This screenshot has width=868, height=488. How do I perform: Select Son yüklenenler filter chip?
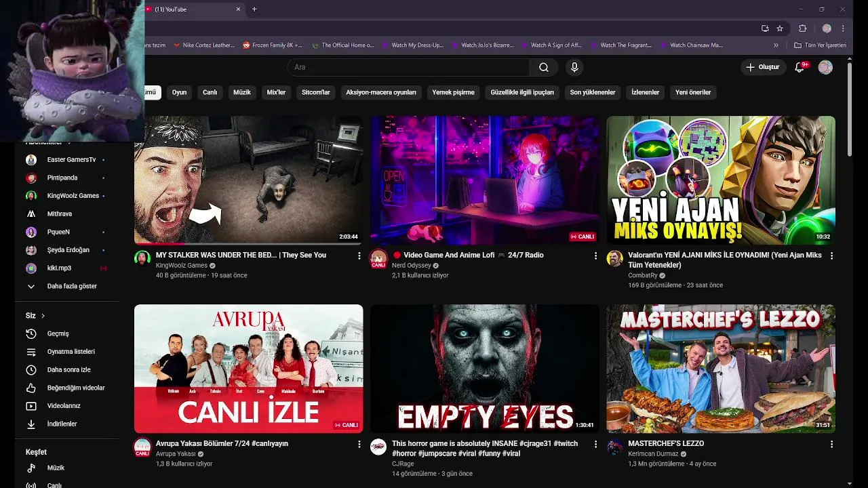tap(593, 92)
